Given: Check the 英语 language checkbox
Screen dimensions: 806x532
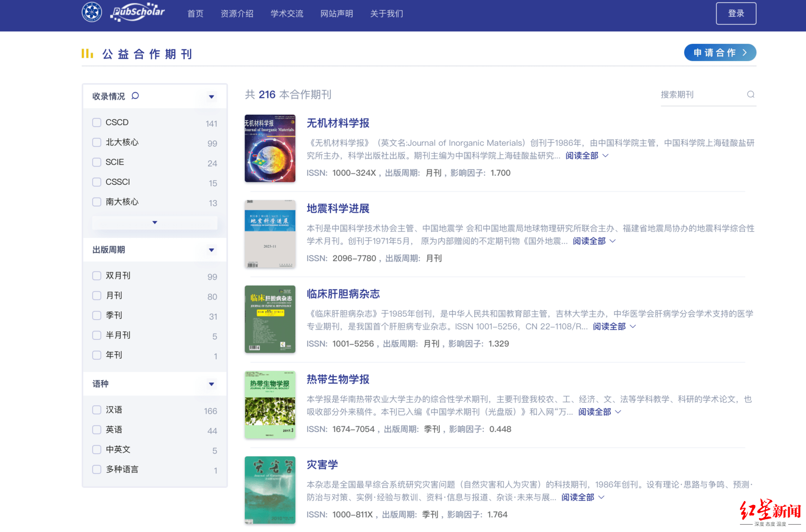Looking at the screenshot, I should (x=97, y=430).
